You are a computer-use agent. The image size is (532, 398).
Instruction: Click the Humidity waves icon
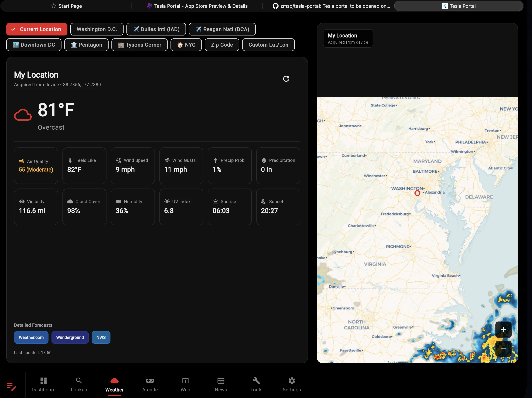pos(119,201)
